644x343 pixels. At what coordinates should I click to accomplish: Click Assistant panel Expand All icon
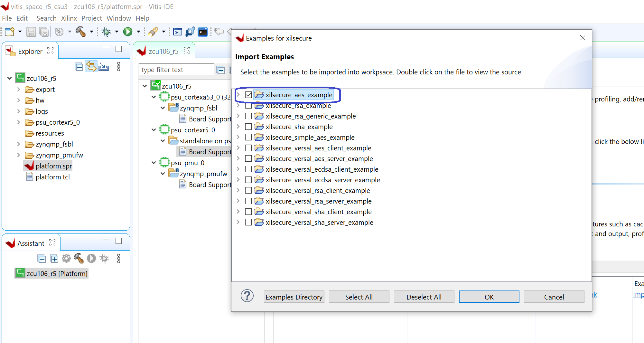tap(54, 259)
